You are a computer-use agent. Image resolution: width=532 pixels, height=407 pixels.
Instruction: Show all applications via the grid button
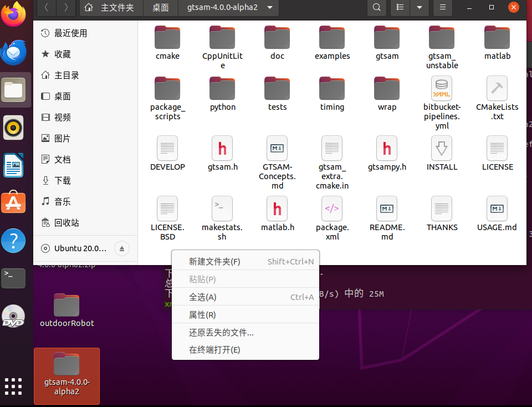13,386
